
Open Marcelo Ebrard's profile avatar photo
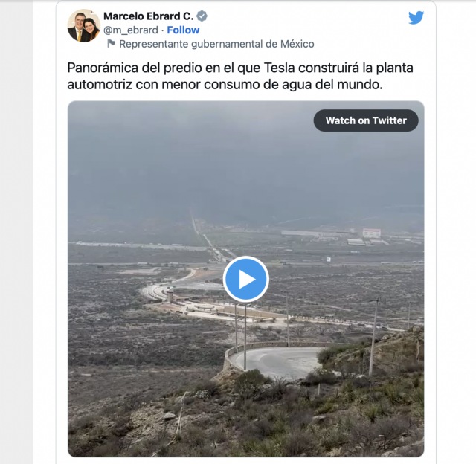pyautogui.click(x=84, y=25)
